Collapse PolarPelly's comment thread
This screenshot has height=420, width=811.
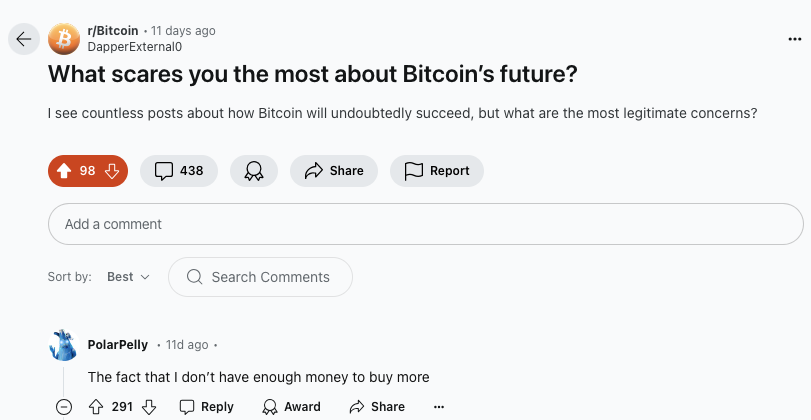(x=64, y=407)
